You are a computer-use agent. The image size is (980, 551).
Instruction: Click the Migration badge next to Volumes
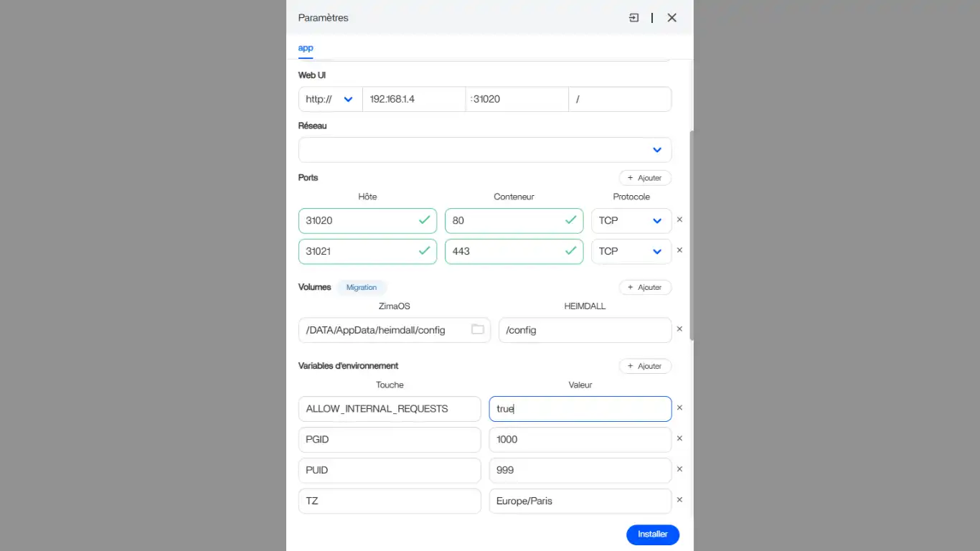361,288
